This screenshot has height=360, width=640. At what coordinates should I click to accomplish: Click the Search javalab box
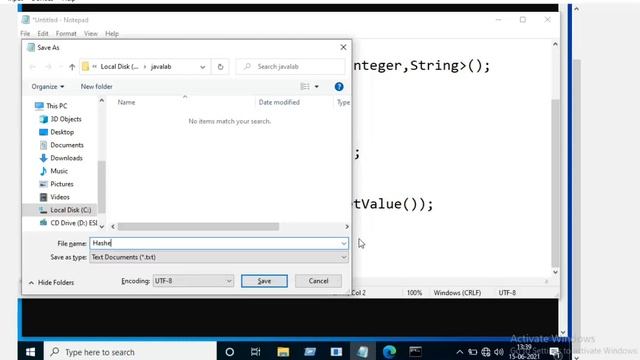pos(291,67)
